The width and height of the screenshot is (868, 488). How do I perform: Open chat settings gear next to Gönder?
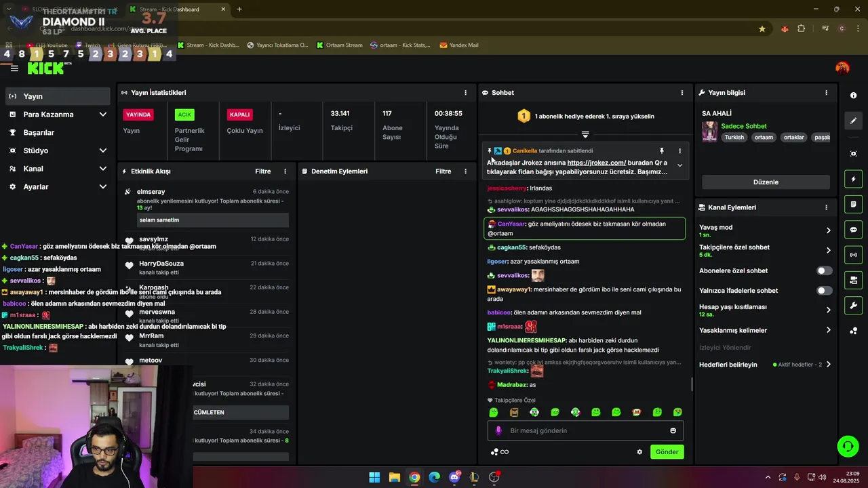tap(639, 452)
